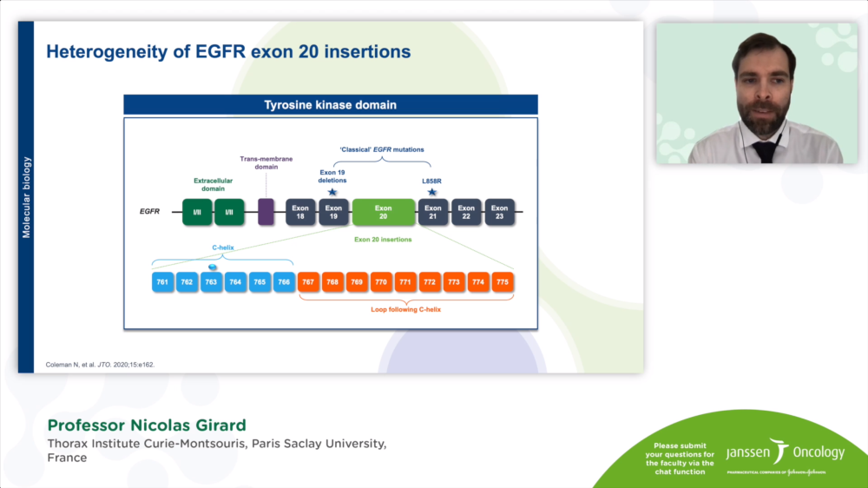Click the 'Exon 19 deletions' label

[x=332, y=176]
